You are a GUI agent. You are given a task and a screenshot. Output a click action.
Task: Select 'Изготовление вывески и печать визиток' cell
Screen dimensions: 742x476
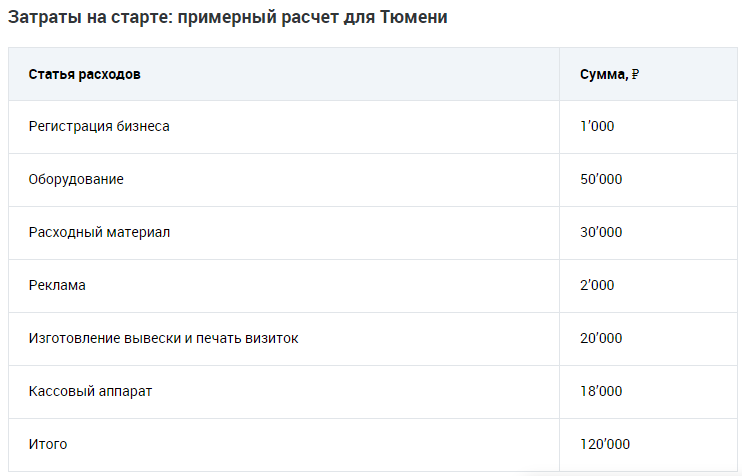pos(163,339)
